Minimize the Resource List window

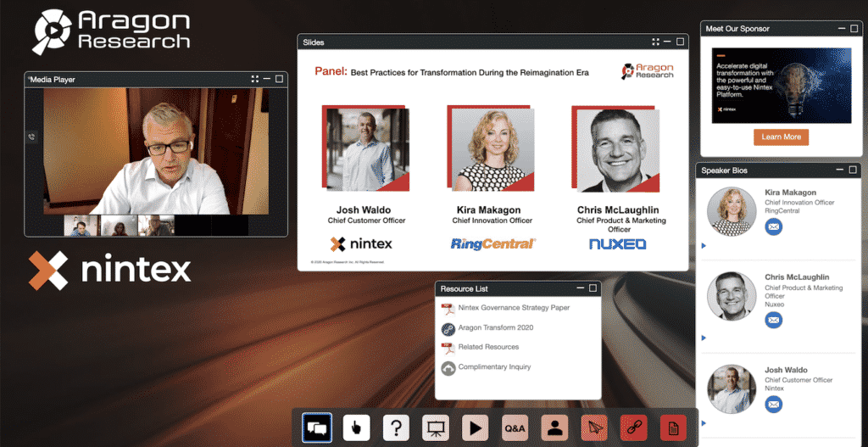(580, 288)
